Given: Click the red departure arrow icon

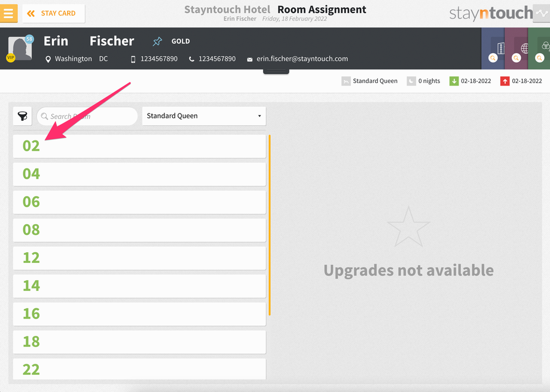Looking at the screenshot, I should click(x=505, y=81).
